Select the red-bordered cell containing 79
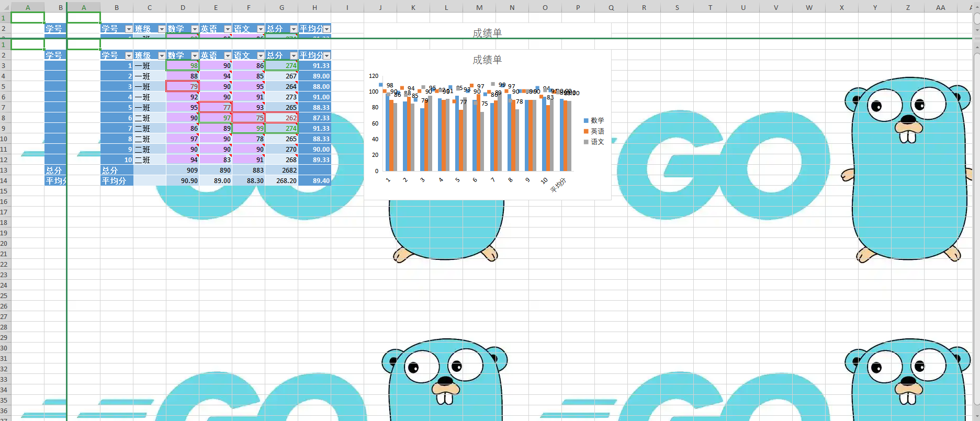This screenshot has width=980, height=421. (x=183, y=86)
